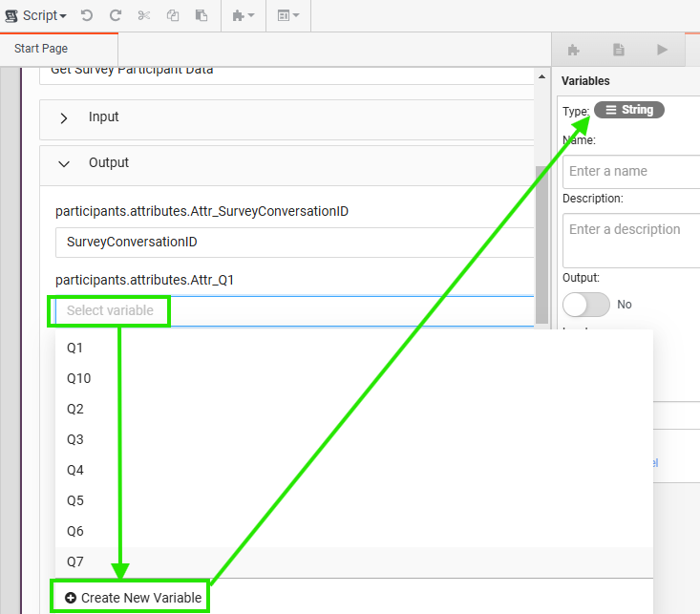Choose Q6 from the variable list

tap(354, 531)
